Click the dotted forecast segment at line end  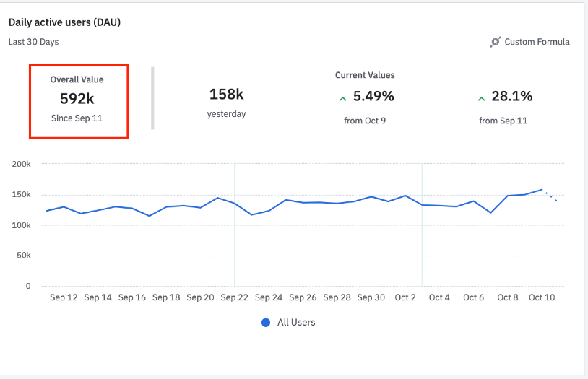550,196
